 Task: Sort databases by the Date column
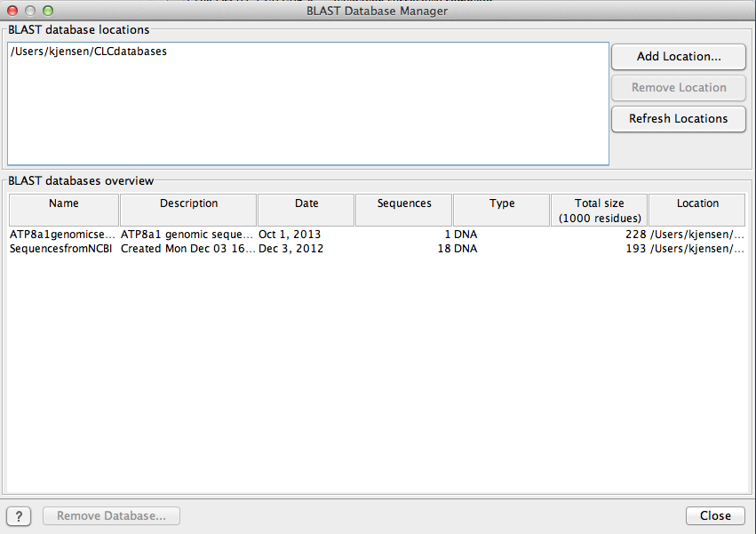point(306,210)
